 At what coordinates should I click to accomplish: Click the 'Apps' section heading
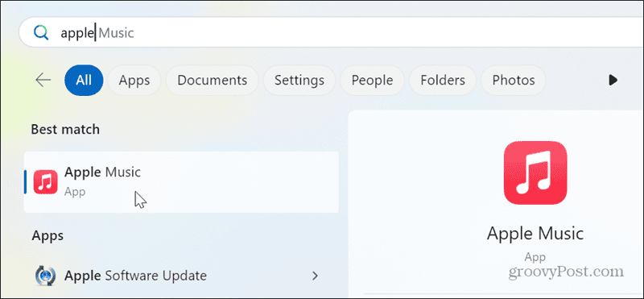coord(47,236)
